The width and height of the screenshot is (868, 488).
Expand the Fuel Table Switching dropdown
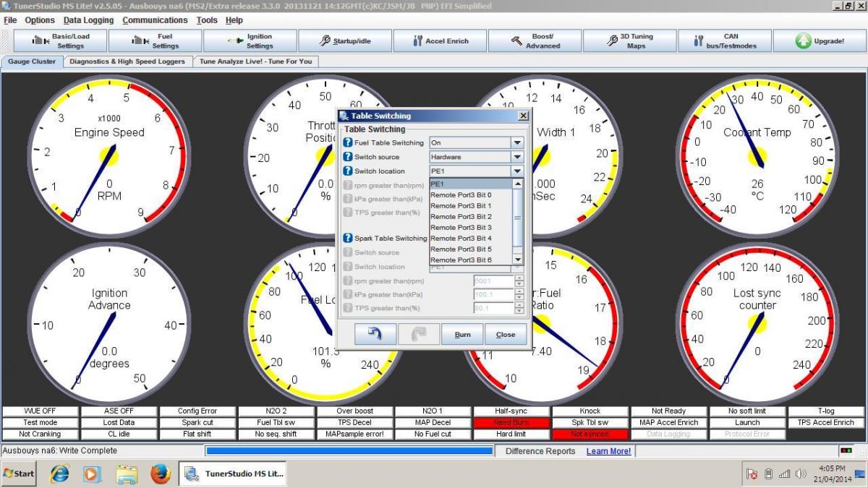517,142
